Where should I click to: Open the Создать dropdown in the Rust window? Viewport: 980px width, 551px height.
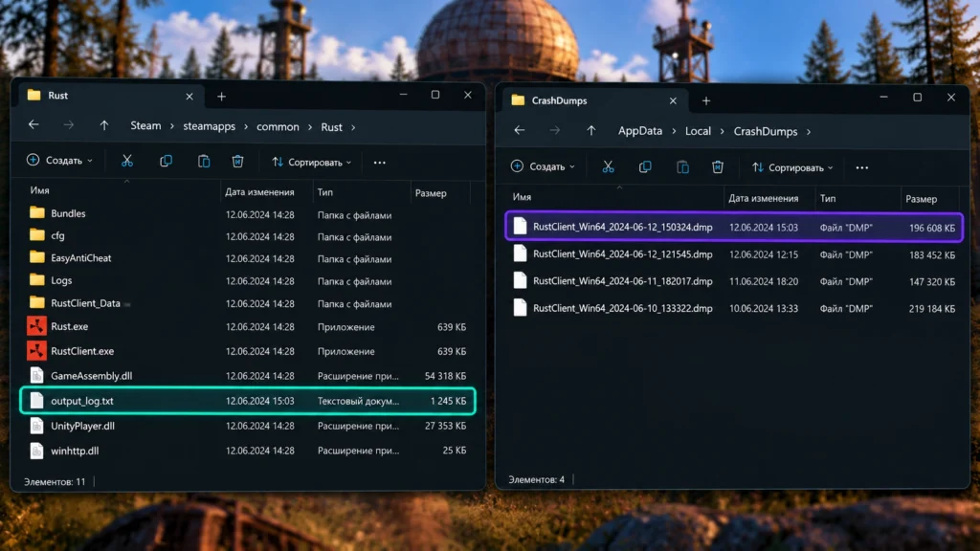(x=60, y=161)
